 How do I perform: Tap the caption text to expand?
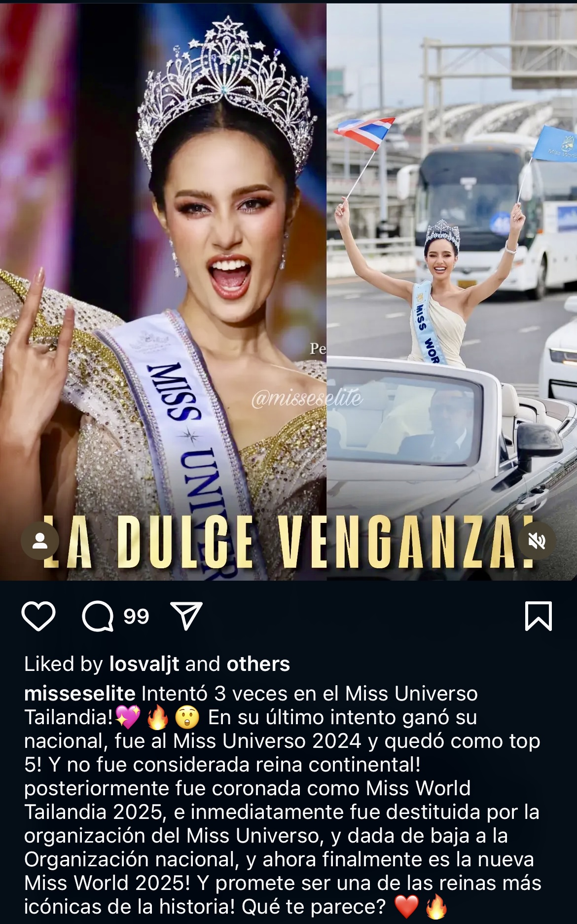283,800
